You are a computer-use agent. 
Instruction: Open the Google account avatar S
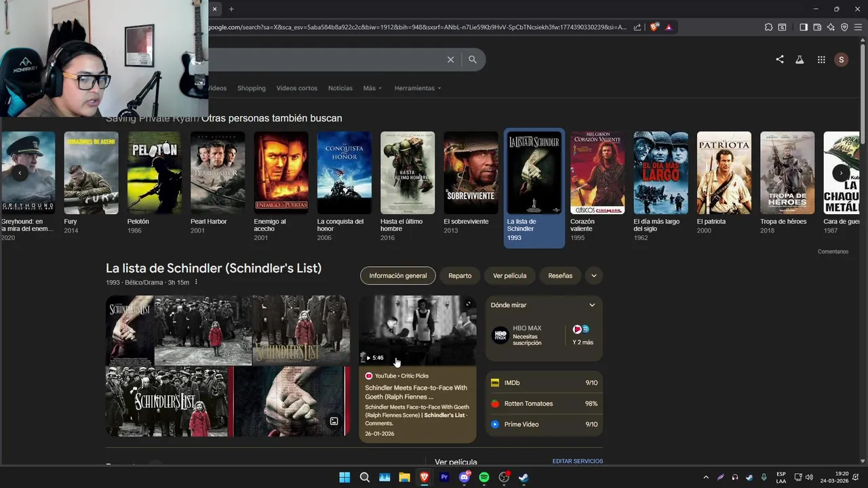(842, 60)
